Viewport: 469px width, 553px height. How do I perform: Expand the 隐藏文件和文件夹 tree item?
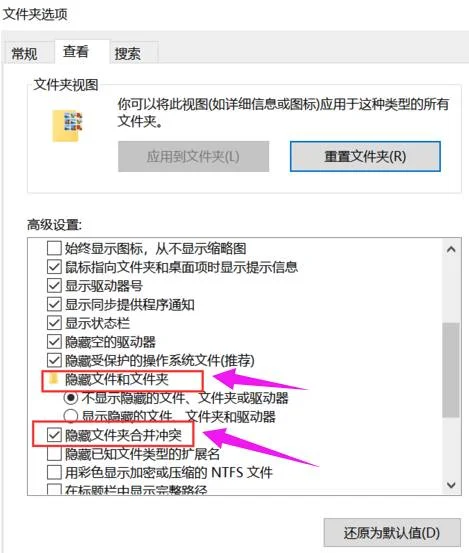coord(116,379)
